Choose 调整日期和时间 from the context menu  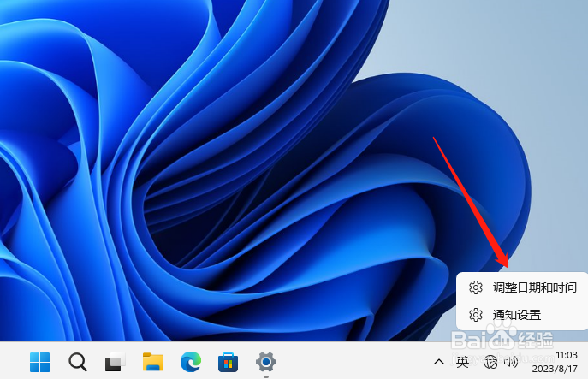click(x=522, y=287)
